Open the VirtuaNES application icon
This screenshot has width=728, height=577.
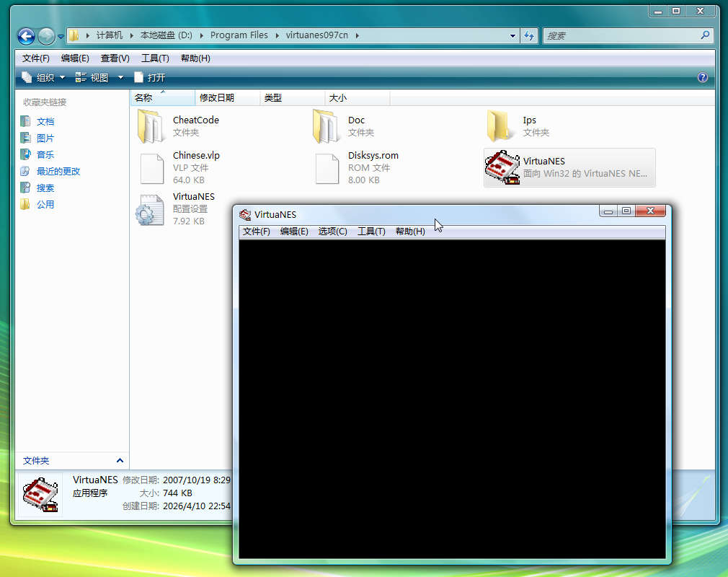(x=502, y=167)
